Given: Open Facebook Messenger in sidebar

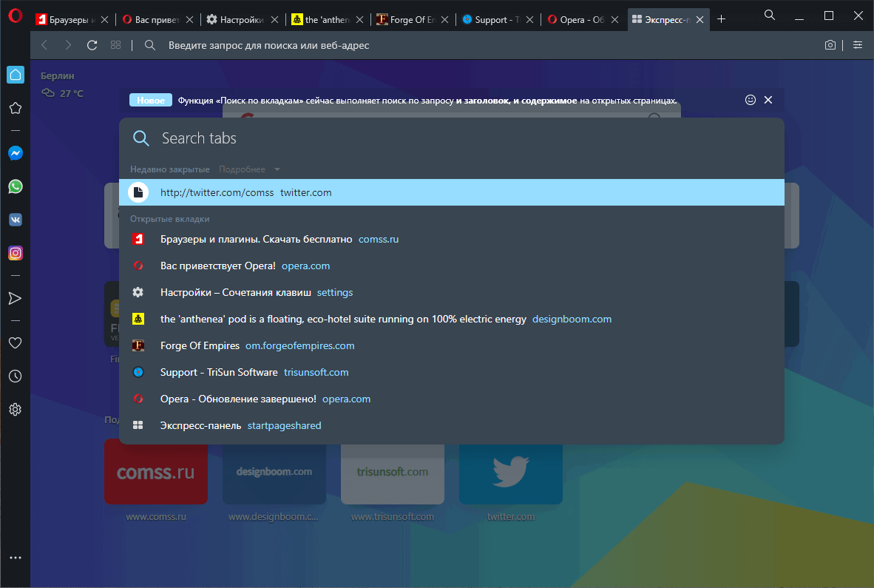Looking at the screenshot, I should [16, 152].
